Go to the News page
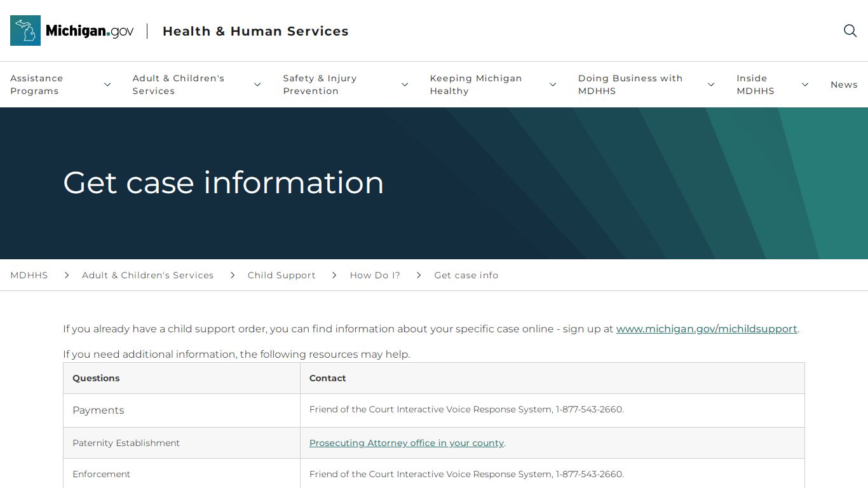 point(844,85)
